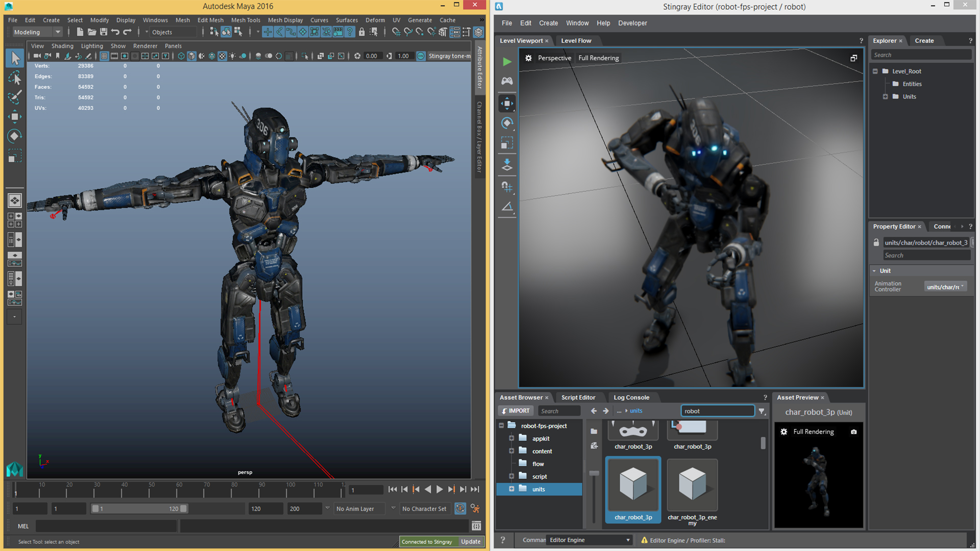This screenshot has width=980, height=551.
Task: Click the robot search input field
Action: pos(716,410)
